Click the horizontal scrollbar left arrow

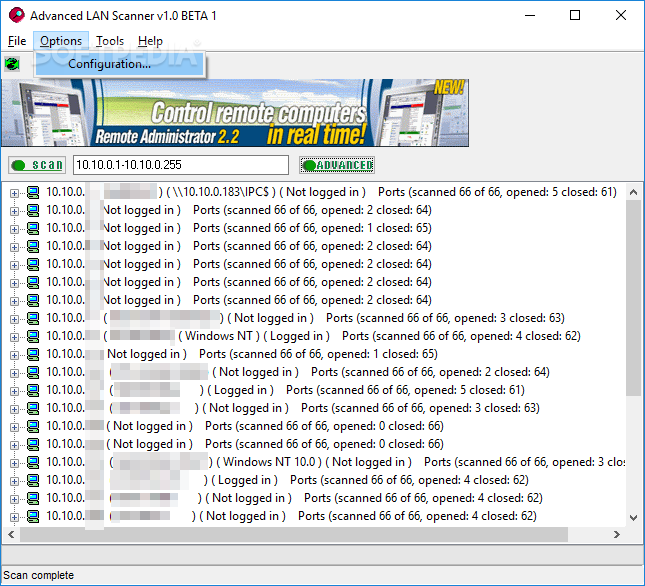pos(11,535)
